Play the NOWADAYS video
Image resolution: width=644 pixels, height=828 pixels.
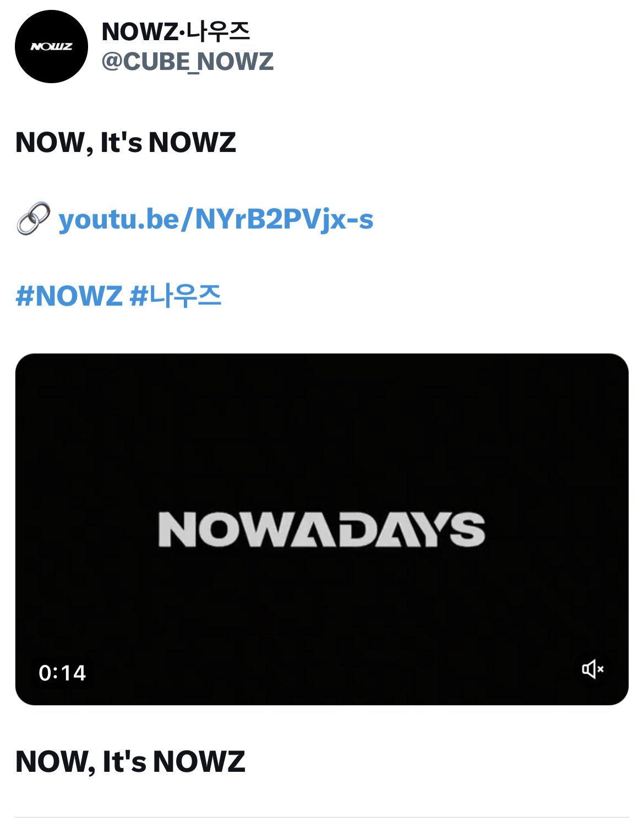point(322,529)
